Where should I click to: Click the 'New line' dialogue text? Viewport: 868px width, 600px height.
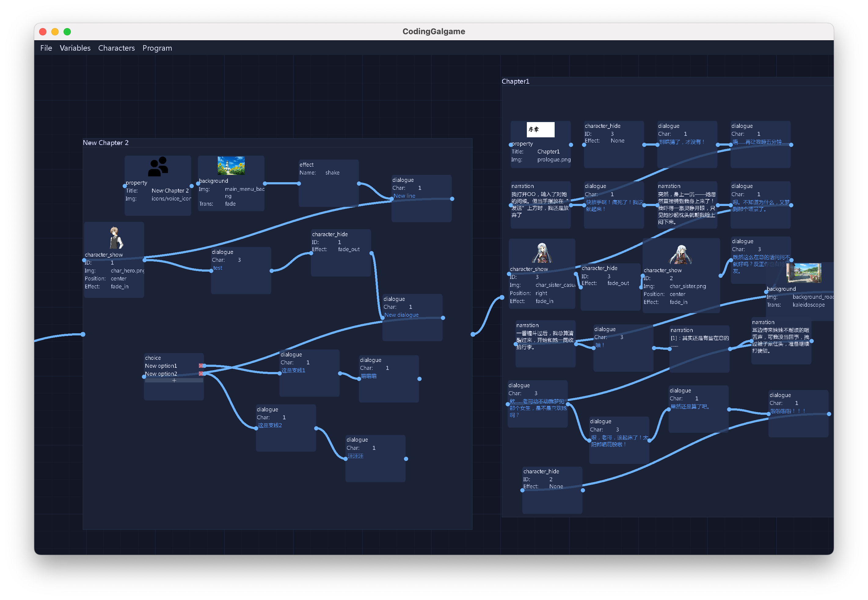[x=404, y=196]
